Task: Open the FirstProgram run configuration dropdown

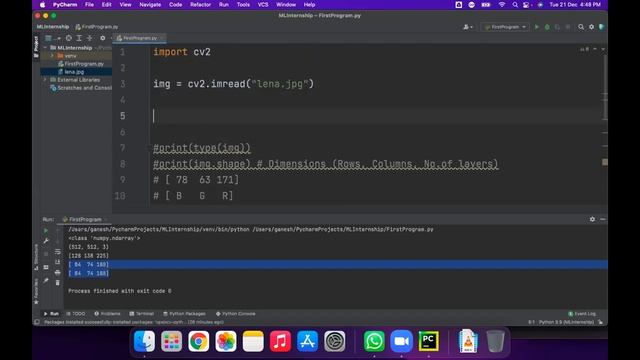Action: coord(505,27)
